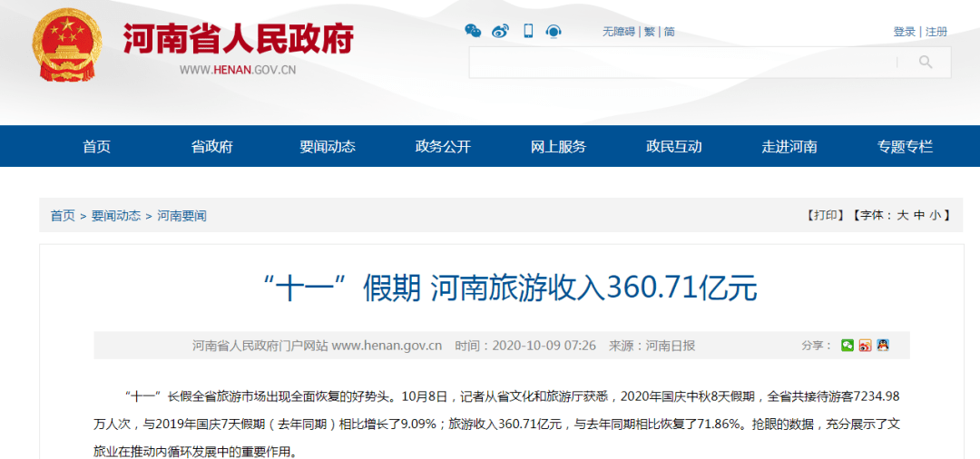The width and height of the screenshot is (980, 459).
Task: Share article via QQ penguin icon
Action: [x=883, y=345]
